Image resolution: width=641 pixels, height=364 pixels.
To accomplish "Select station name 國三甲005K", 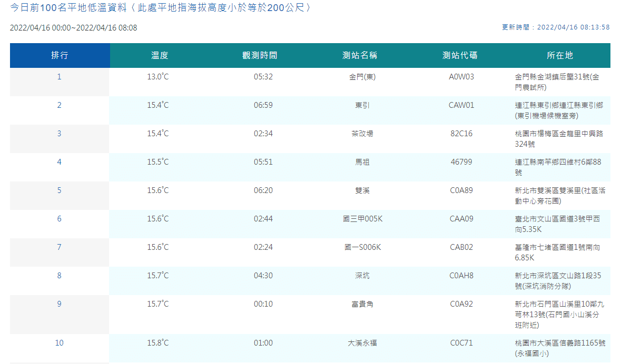I will tap(362, 218).
